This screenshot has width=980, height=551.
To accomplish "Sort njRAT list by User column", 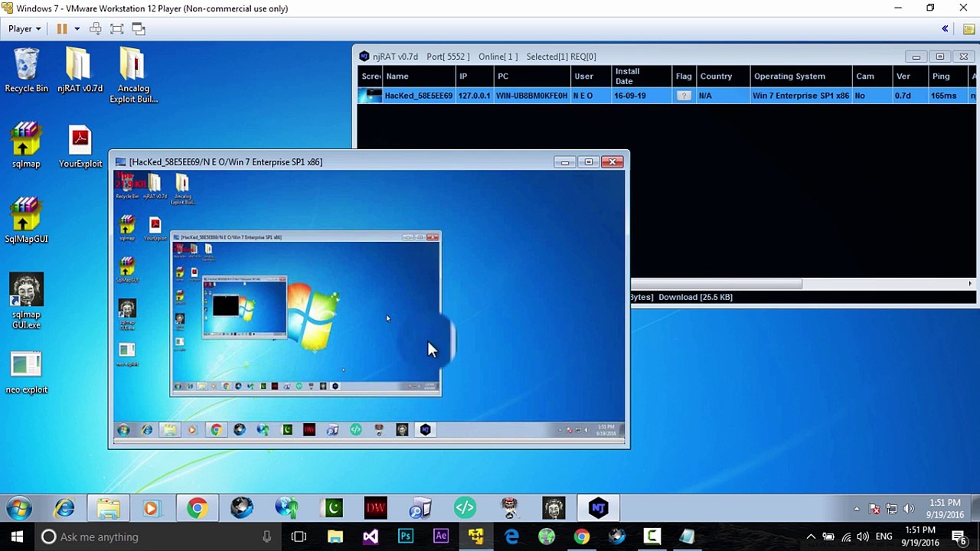I will pyautogui.click(x=591, y=77).
